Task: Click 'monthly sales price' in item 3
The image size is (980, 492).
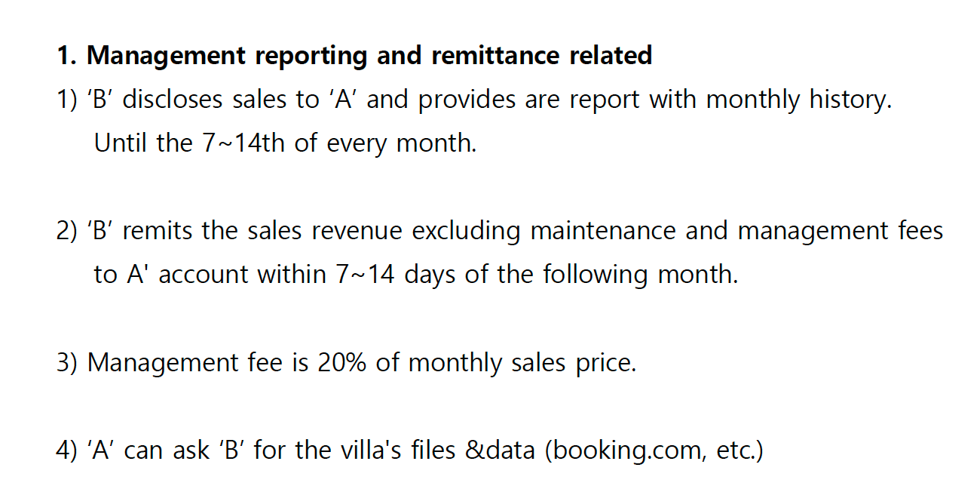Action: click(522, 363)
